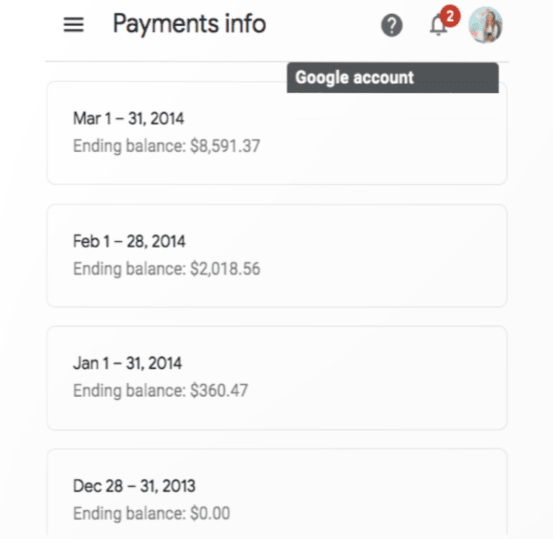Click the divider line below the header
The height and width of the screenshot is (539, 553).
point(277,62)
